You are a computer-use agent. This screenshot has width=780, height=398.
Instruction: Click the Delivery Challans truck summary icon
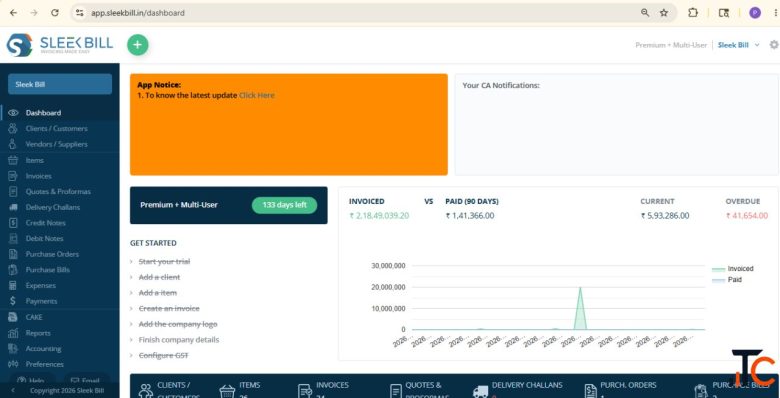click(x=481, y=392)
